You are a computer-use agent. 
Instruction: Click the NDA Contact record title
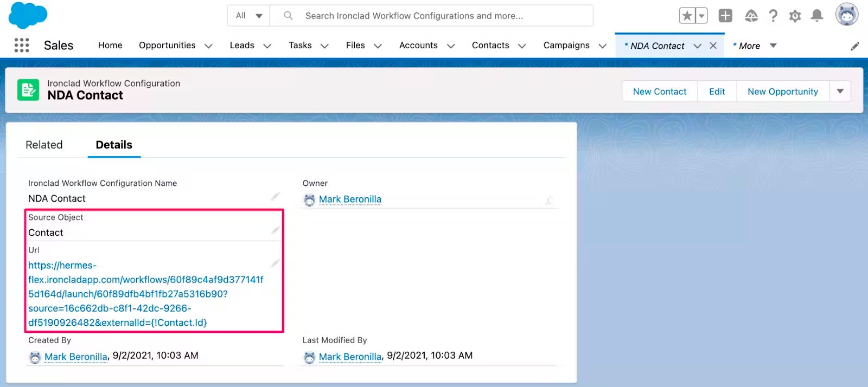[x=85, y=95]
